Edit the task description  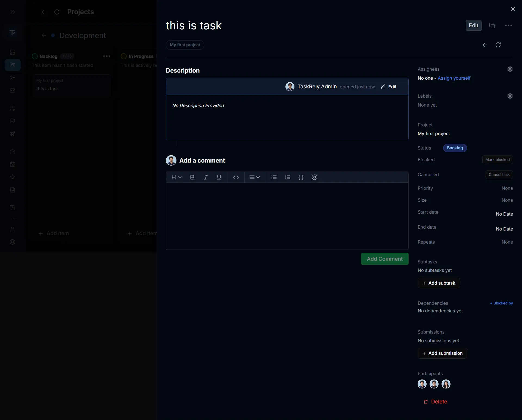(x=389, y=87)
